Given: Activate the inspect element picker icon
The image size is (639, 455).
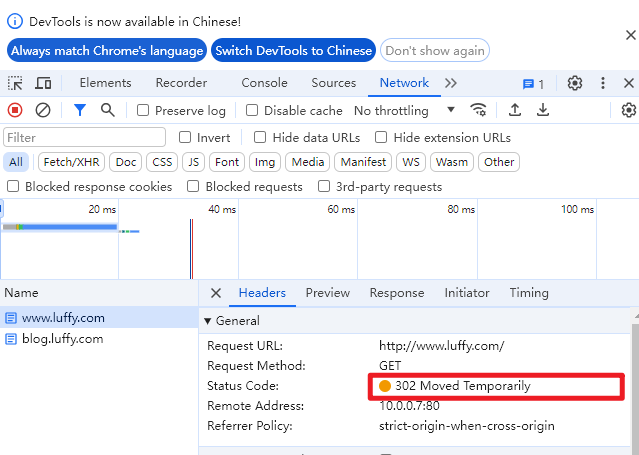Looking at the screenshot, I should [x=15, y=83].
